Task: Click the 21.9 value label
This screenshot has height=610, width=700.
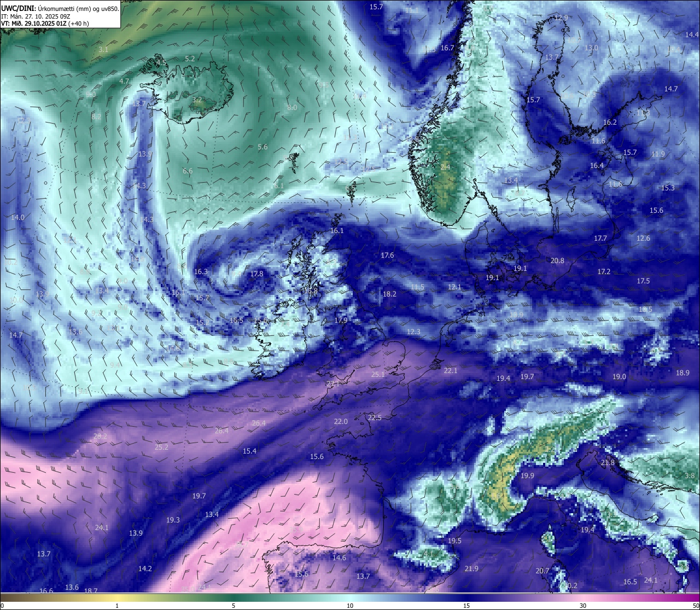Action: tap(471, 569)
